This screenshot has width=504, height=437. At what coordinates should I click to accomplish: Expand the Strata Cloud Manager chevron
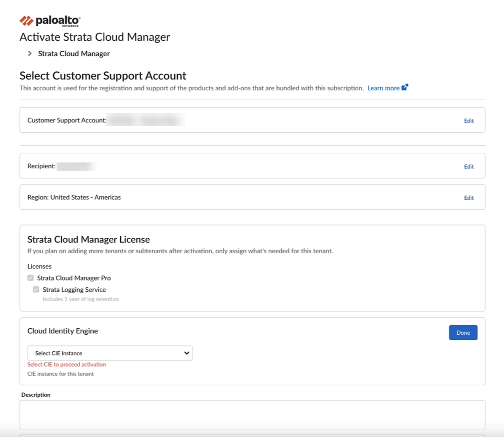(30, 54)
